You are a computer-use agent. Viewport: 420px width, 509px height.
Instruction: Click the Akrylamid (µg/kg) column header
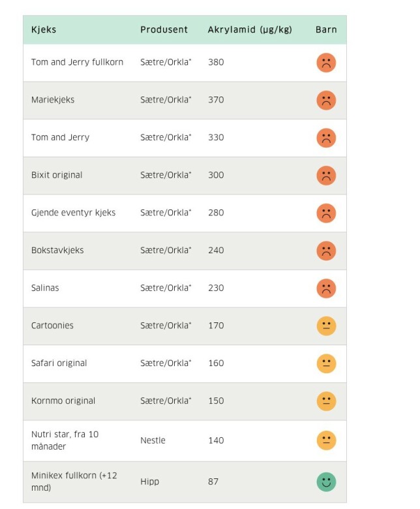[250, 30]
